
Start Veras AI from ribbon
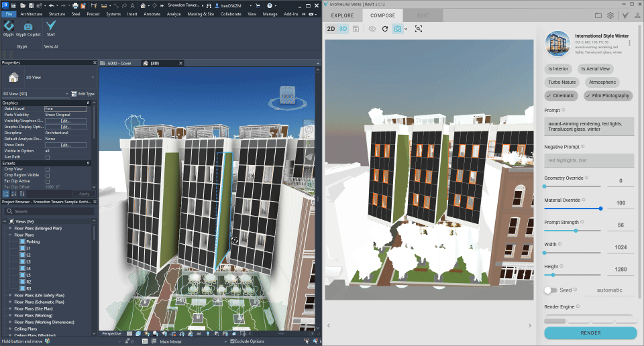(x=51, y=29)
